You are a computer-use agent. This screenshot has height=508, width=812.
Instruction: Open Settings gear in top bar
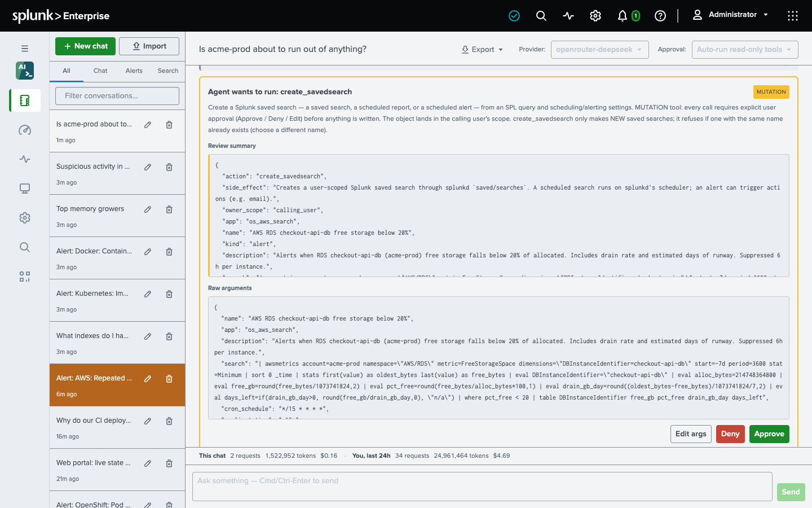tap(595, 16)
